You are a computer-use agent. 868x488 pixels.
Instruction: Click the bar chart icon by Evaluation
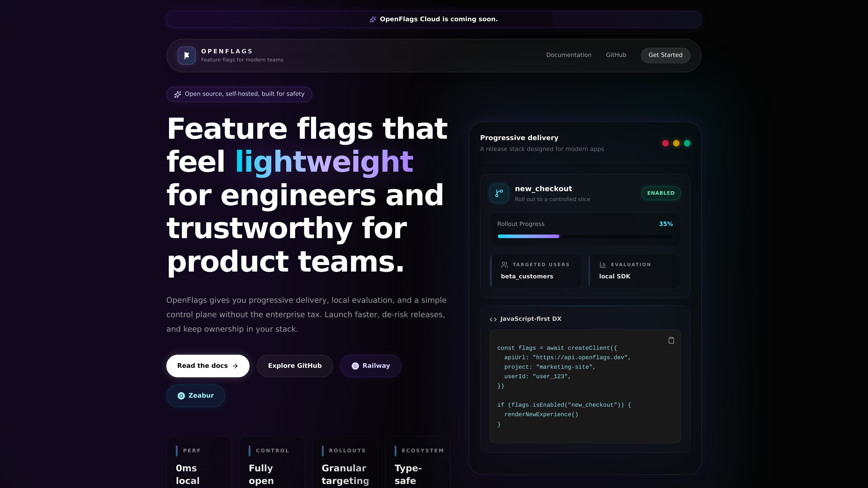pyautogui.click(x=603, y=265)
